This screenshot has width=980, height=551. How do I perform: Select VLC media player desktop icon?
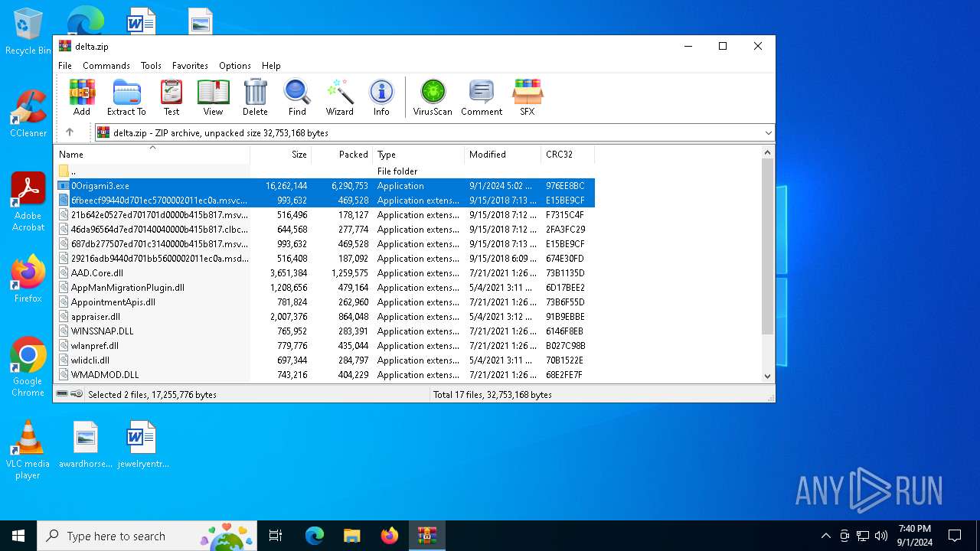pos(28,450)
